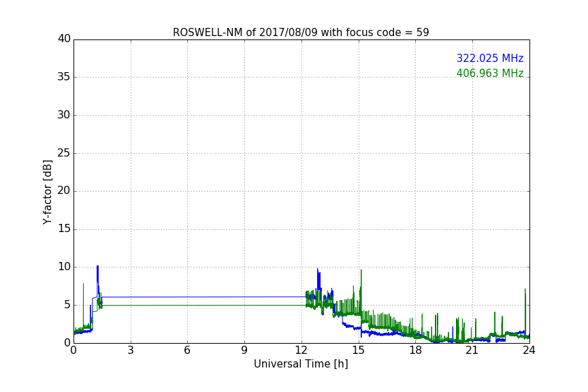Image resolution: width=588 pixels, height=392 pixels.
Task: Click the y-axis tick label '10'
Action: coord(64,267)
